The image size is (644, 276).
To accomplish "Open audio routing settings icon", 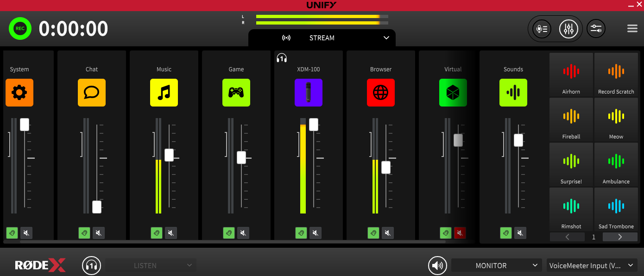I will point(596,29).
